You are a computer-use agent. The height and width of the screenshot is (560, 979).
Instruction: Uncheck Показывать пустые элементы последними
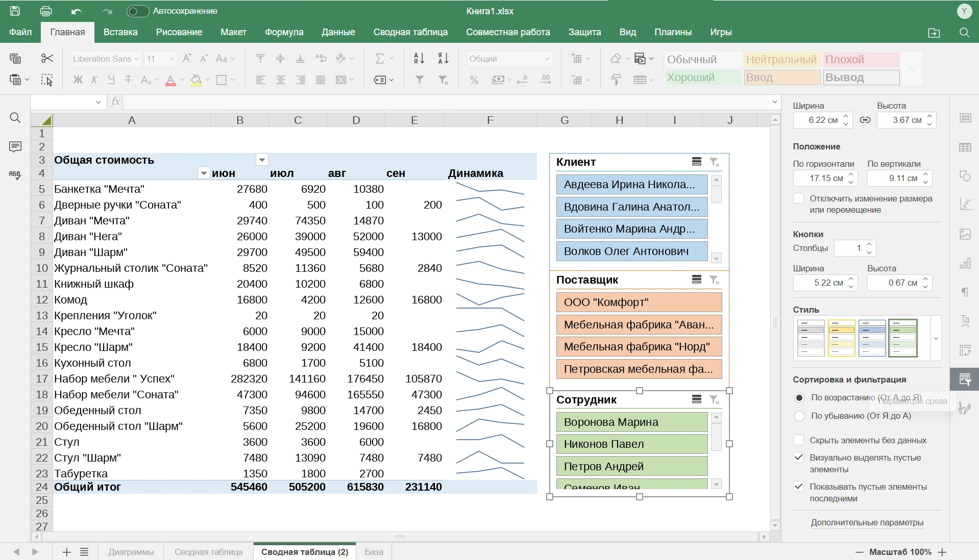pyautogui.click(x=799, y=487)
